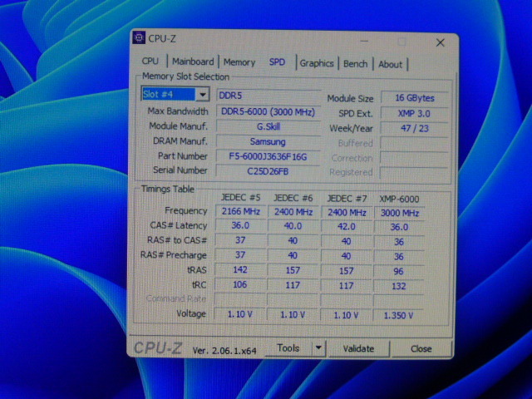Click the Tools button
Viewport: 532px width, 399px height.
pos(288,348)
